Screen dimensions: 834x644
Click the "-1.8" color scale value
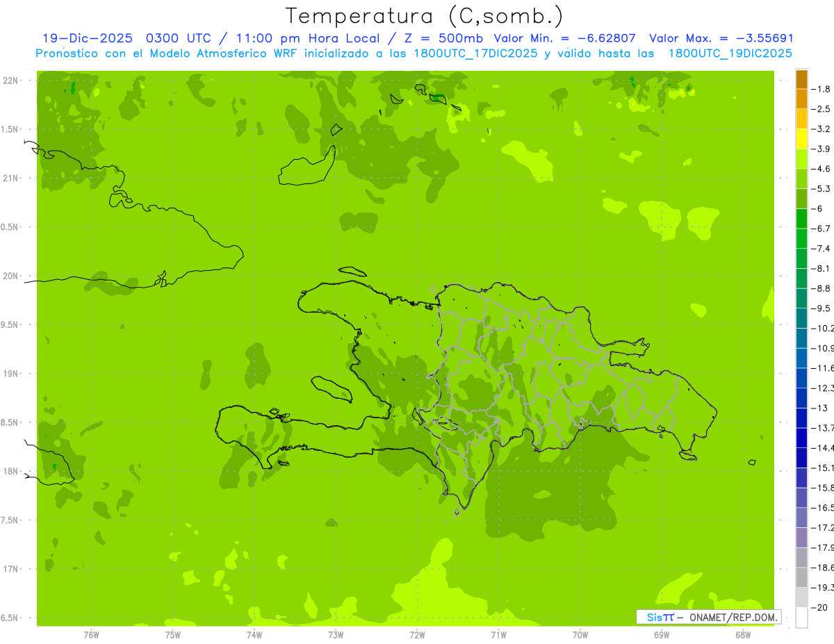coord(821,89)
